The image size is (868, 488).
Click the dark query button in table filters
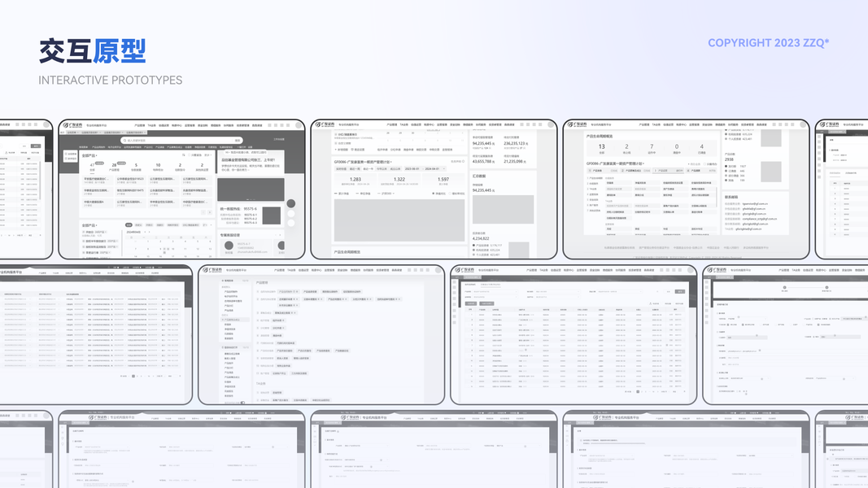click(x=680, y=292)
